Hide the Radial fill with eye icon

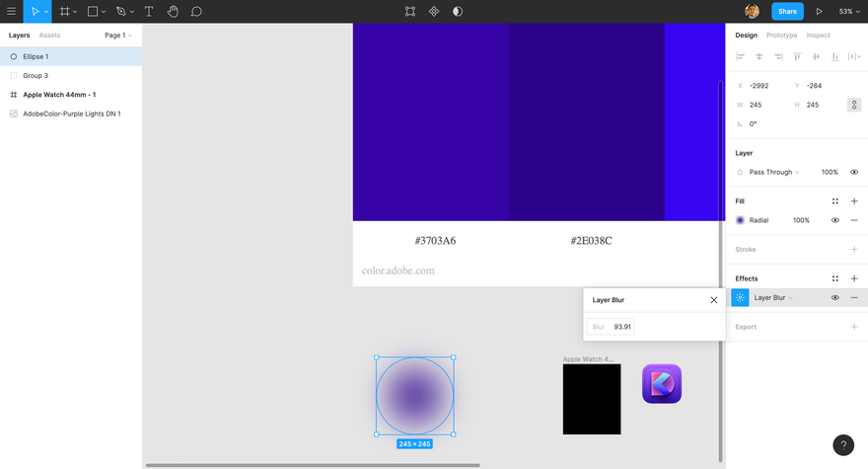(x=834, y=220)
